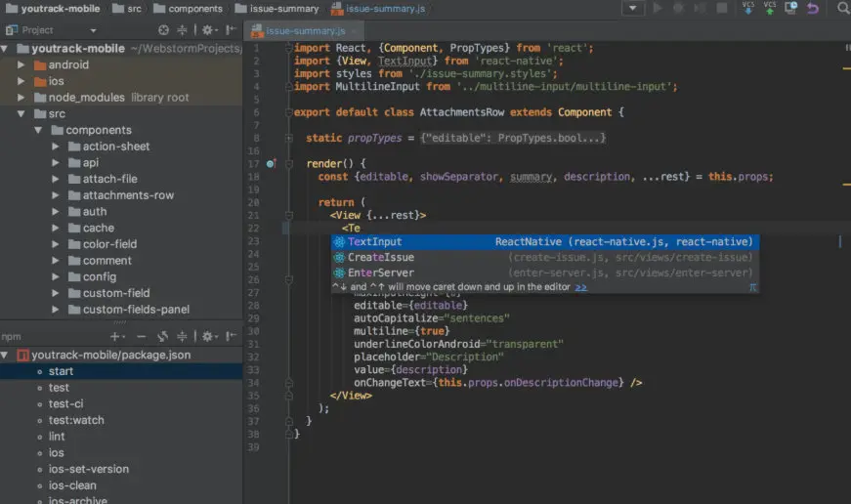
Task: Hide the npm panel with the hide icon
Action: 232,337
